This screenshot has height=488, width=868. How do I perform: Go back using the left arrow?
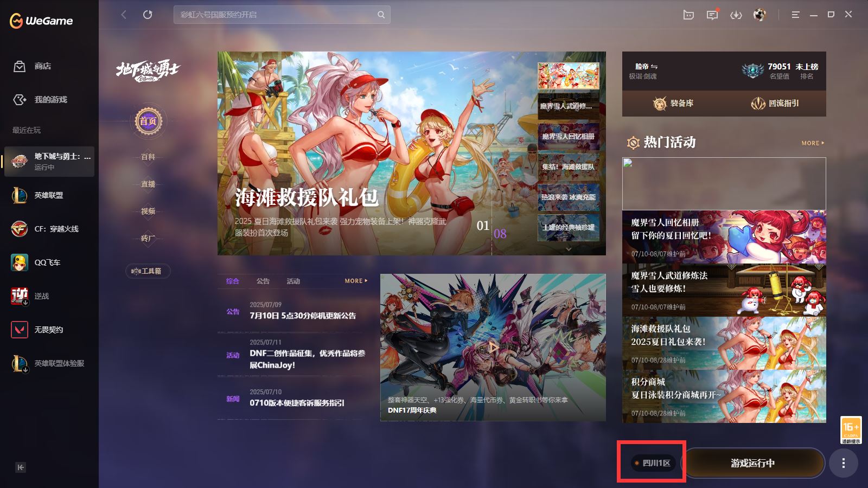pos(124,15)
